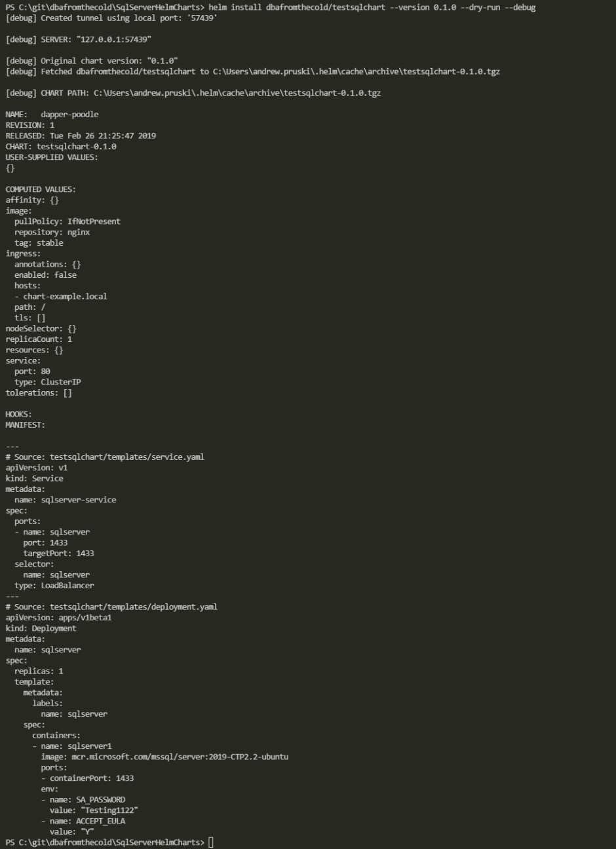Image resolution: width=616 pixels, height=849 pixels.
Task: Click the MANIFEST heading
Action: [26, 425]
